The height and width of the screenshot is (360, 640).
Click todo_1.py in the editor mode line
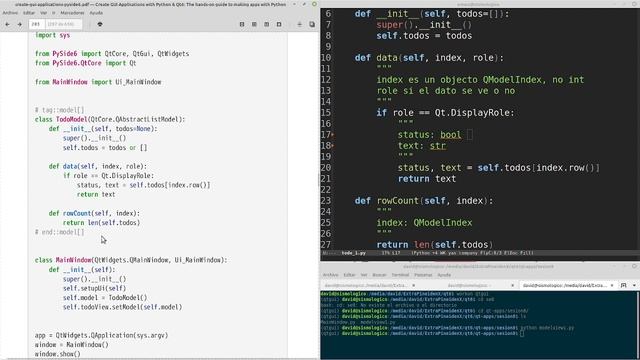[x=353, y=253]
